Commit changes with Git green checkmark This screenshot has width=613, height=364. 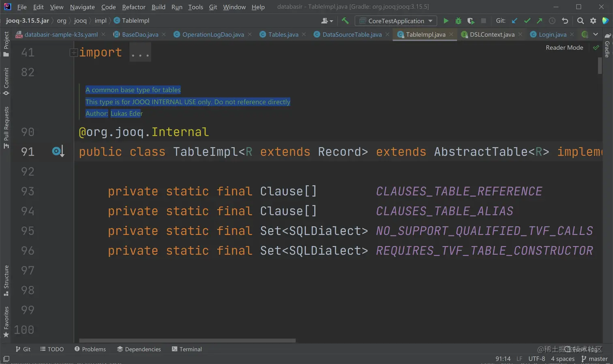[x=527, y=21]
